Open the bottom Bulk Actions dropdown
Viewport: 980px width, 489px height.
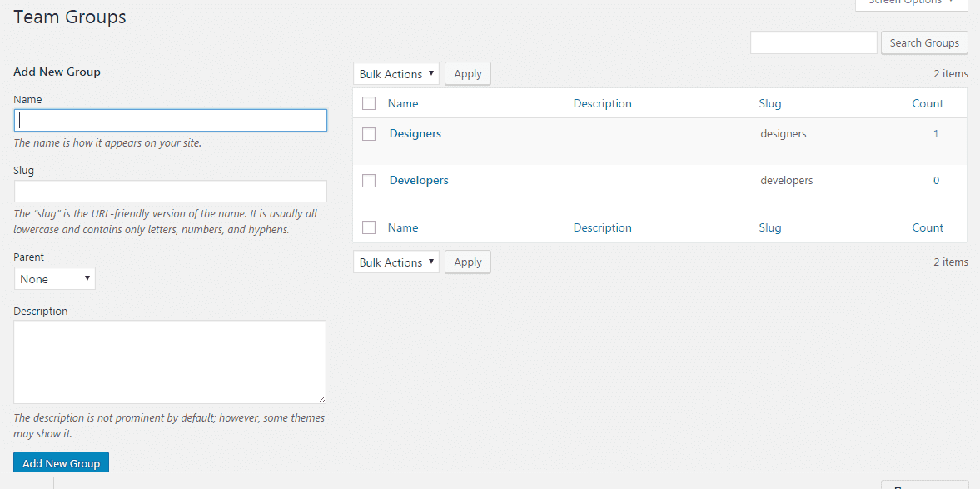[x=396, y=262]
